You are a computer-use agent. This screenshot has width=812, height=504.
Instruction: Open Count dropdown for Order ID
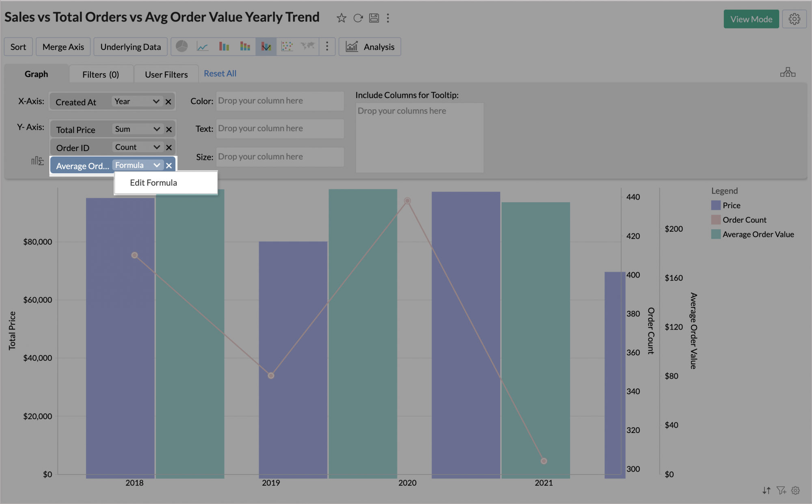pos(156,147)
